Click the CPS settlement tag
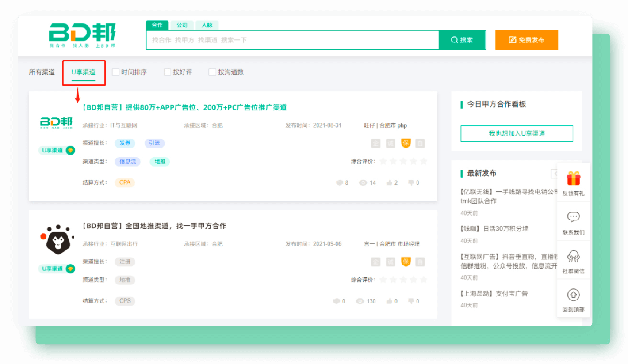628x364 pixels. tap(125, 301)
